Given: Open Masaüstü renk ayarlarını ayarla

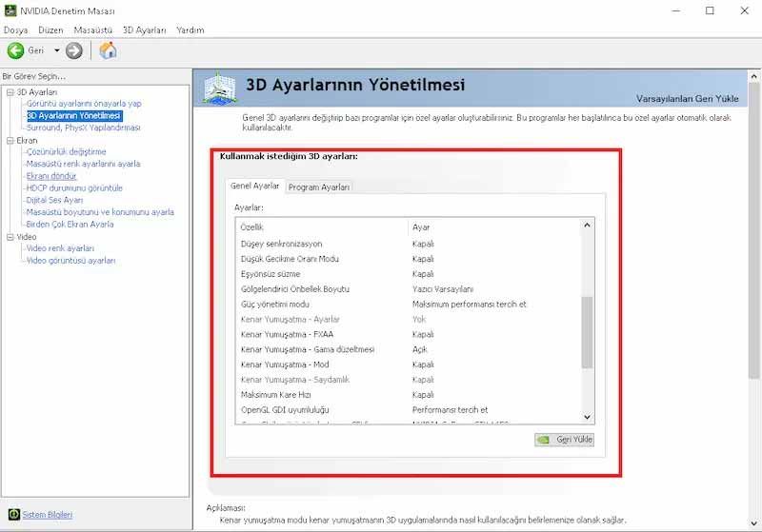Looking at the screenshot, I should (x=83, y=164).
